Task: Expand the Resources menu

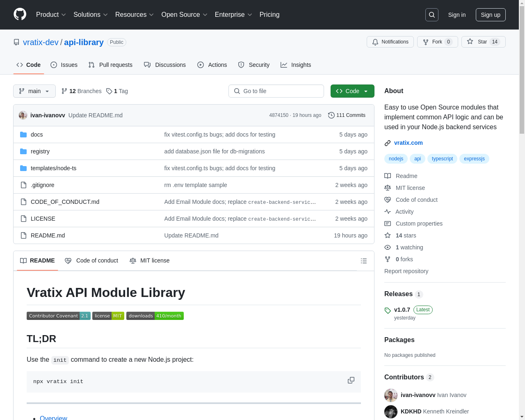Action: (135, 15)
